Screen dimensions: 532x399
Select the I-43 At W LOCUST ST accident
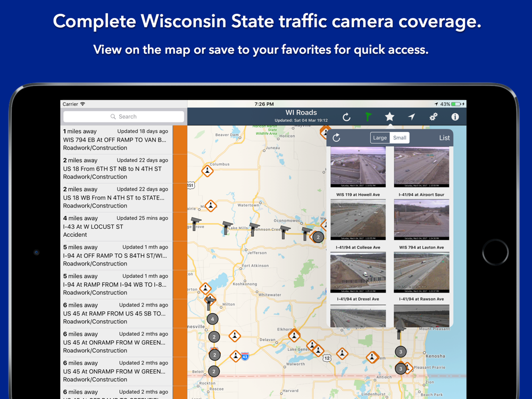pyautogui.click(x=116, y=227)
